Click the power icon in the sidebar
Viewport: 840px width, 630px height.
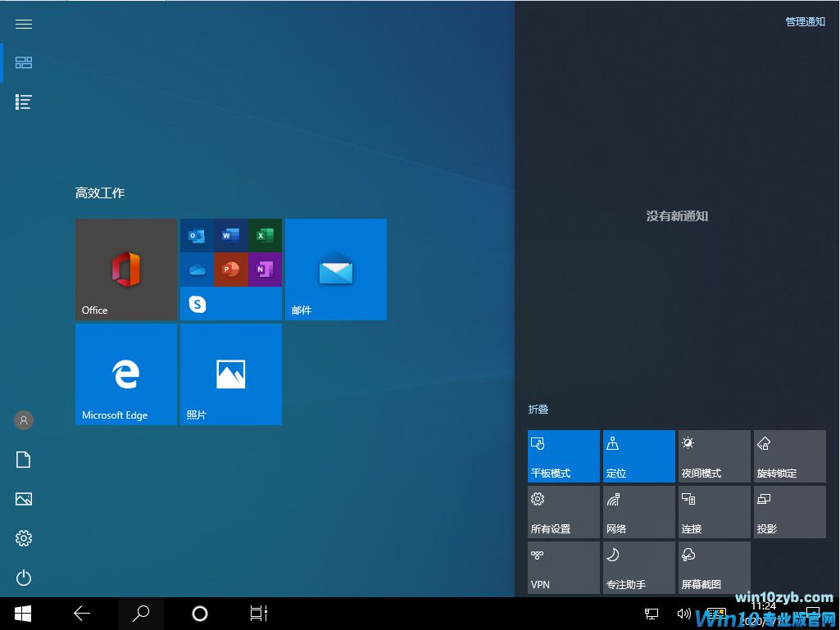(x=24, y=578)
